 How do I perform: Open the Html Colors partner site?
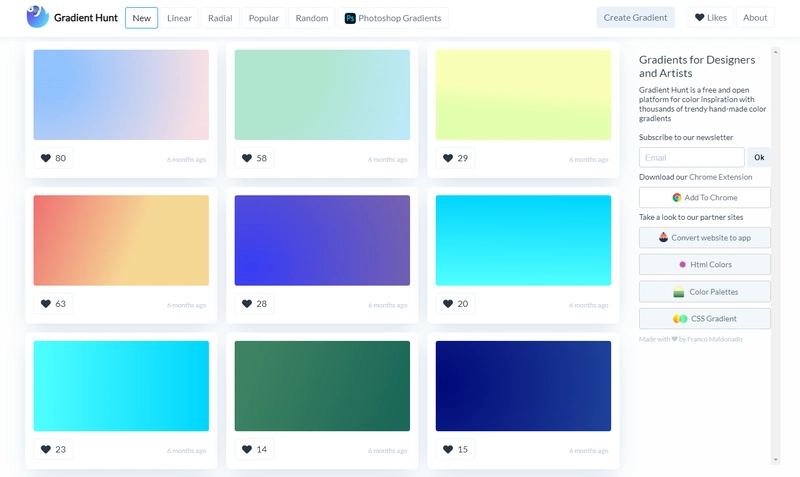tap(705, 264)
